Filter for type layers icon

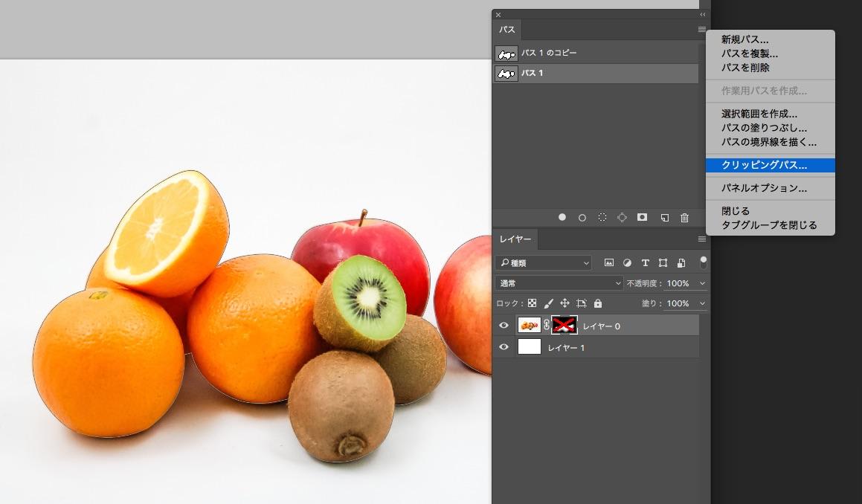pos(646,262)
